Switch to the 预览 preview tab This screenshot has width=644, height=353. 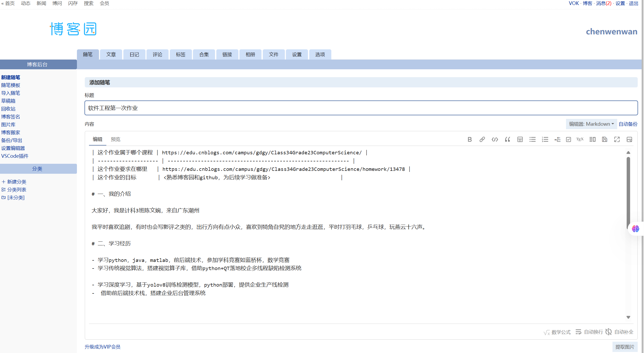pyautogui.click(x=116, y=139)
